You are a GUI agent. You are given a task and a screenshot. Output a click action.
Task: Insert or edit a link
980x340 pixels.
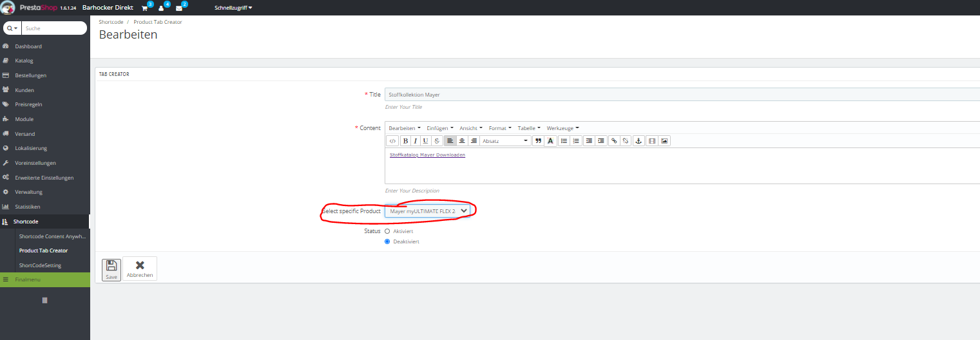point(614,140)
